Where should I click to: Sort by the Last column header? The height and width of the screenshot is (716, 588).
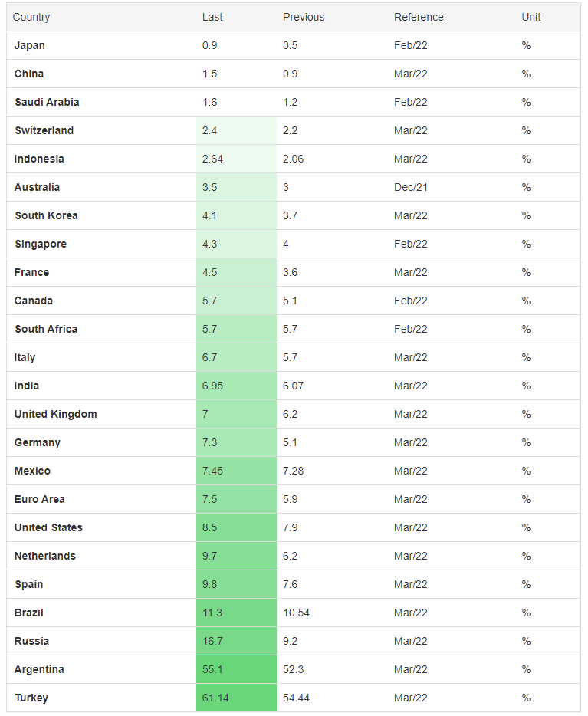[212, 17]
